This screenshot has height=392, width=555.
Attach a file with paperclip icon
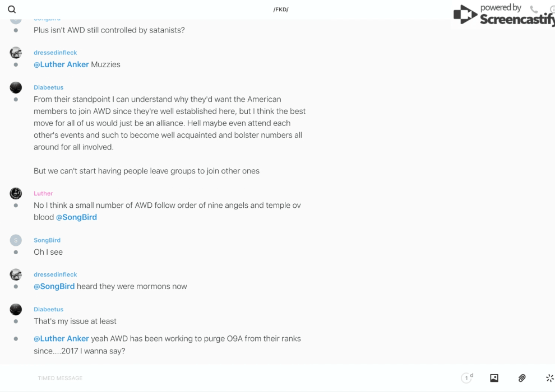pyautogui.click(x=522, y=378)
